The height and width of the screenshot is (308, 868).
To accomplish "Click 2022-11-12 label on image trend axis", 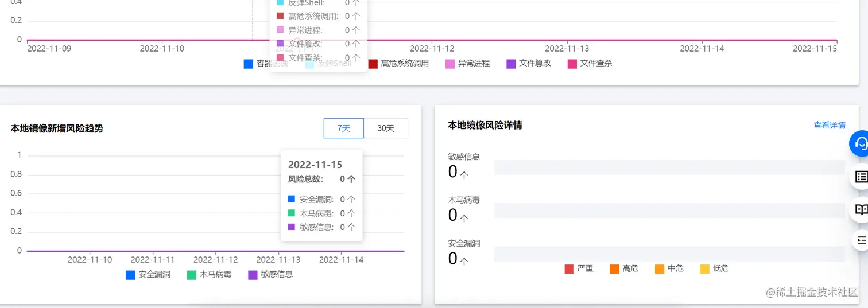I will (x=215, y=260).
